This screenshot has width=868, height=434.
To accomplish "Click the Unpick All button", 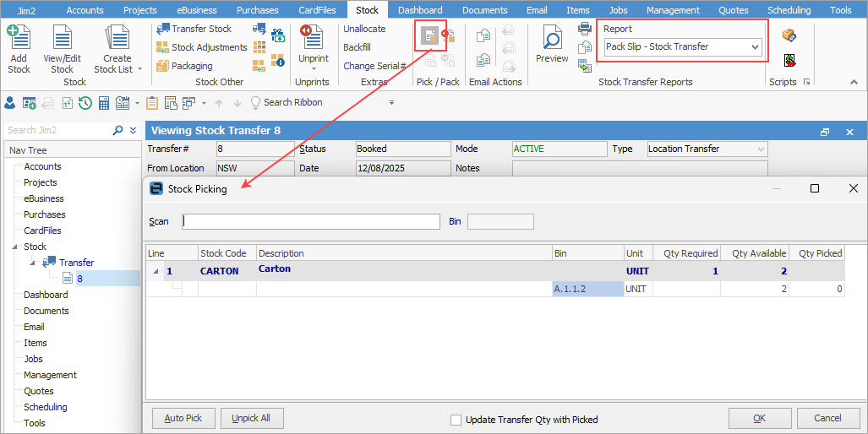I will (x=252, y=418).
